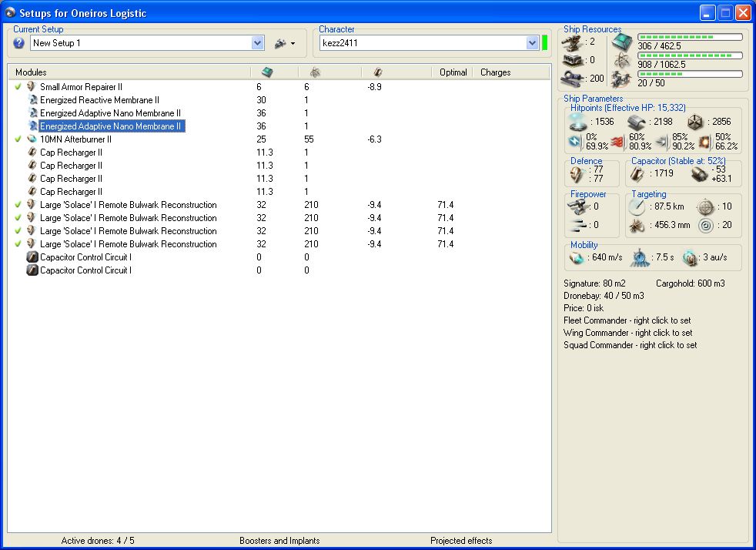Open the Projected effects panel
This screenshot has width=756, height=550.
pos(461,540)
